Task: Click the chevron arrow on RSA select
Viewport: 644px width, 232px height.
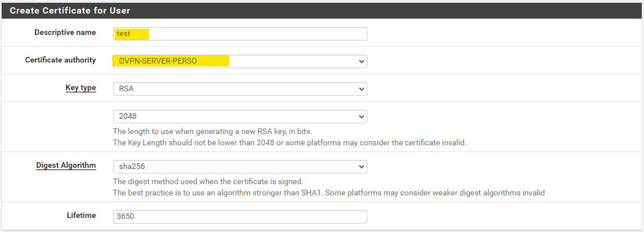Action: [x=361, y=89]
